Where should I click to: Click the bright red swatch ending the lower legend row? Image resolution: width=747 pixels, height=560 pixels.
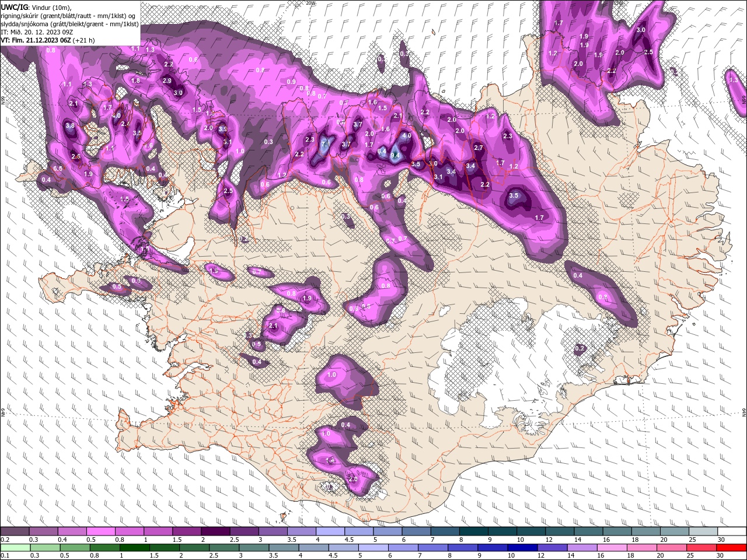tap(732, 547)
